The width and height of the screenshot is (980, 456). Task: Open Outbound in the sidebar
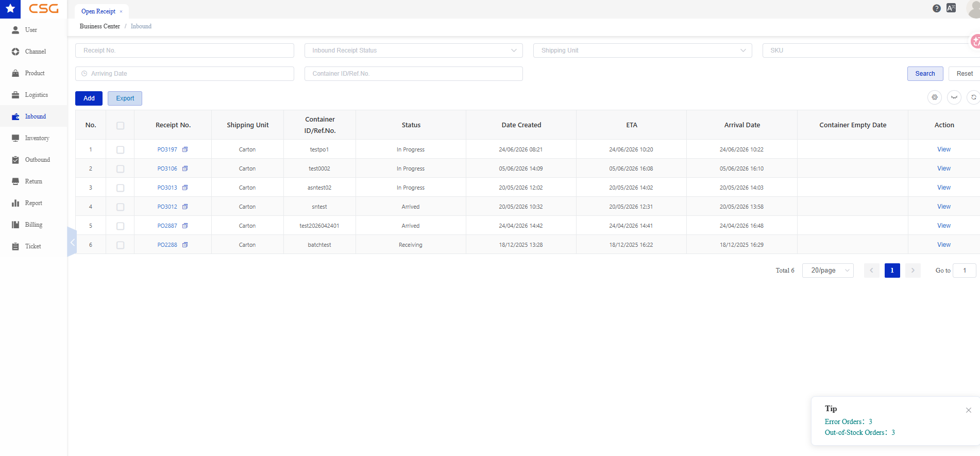tap(33, 160)
